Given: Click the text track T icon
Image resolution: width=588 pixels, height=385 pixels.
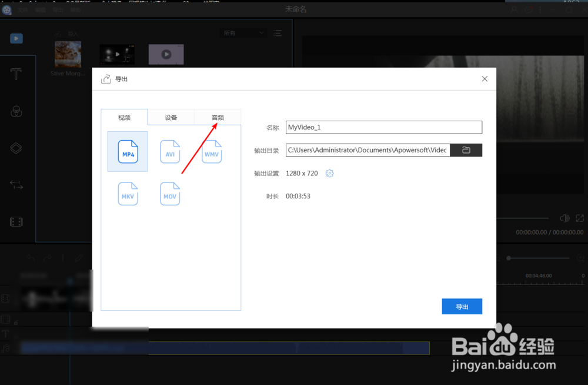Looking at the screenshot, I should point(6,334).
